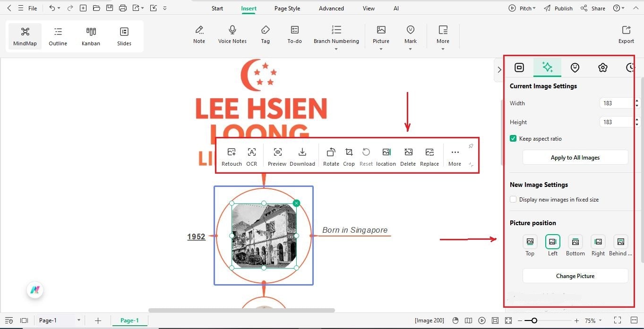644x329 pixels.
Task: Open the AI ribbon tab
Action: tap(396, 8)
